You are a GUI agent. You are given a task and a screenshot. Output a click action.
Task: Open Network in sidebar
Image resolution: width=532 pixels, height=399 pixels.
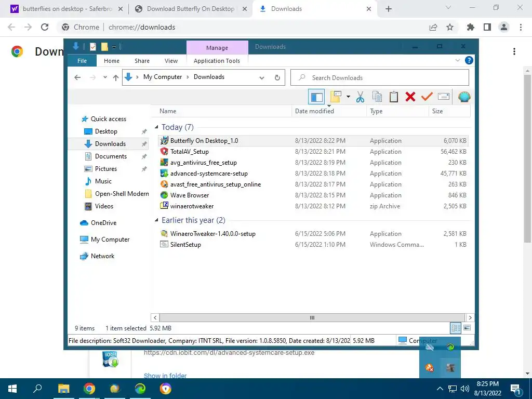tap(102, 256)
